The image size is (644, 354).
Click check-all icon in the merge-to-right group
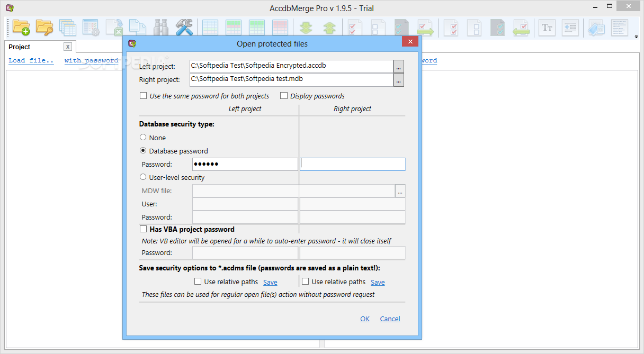pos(355,27)
